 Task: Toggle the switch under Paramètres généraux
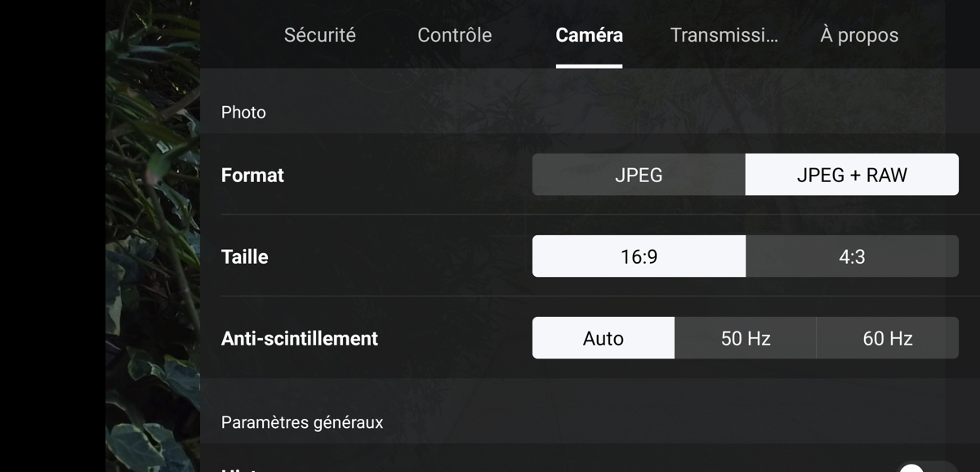click(927, 467)
